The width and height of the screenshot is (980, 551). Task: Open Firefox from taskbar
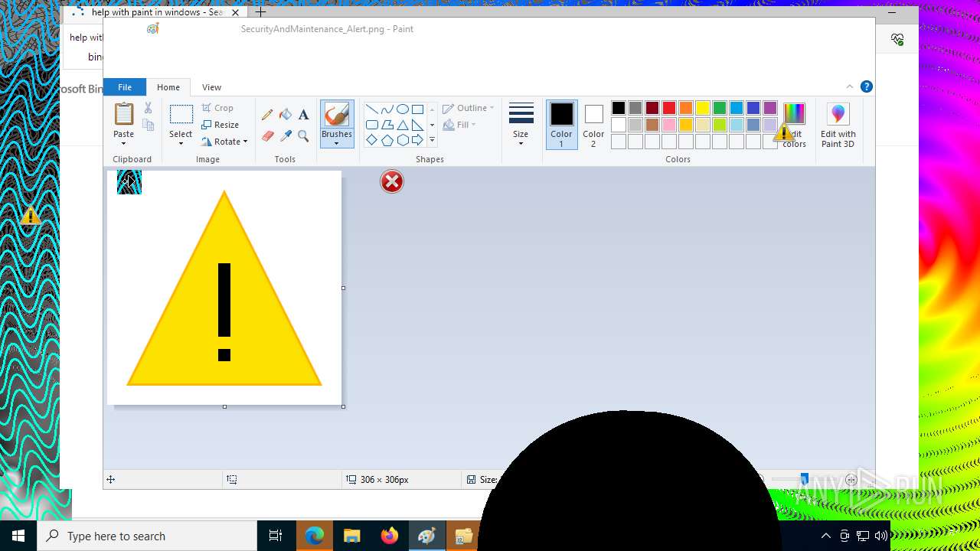390,536
